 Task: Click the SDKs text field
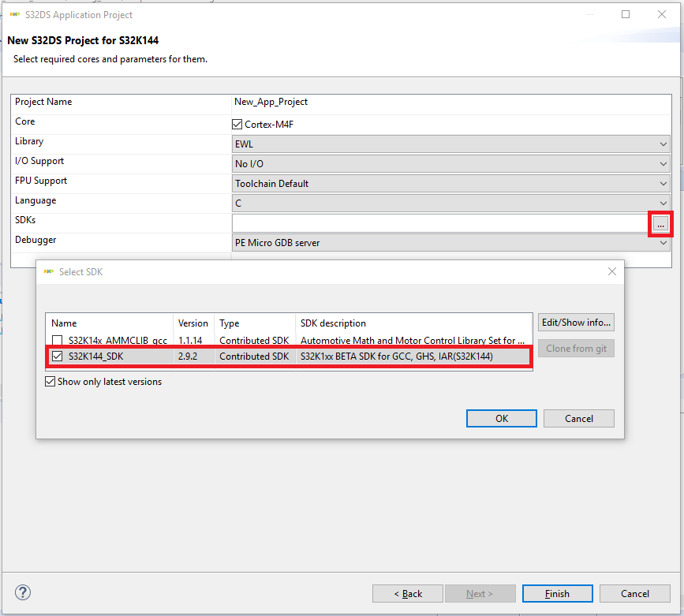[x=442, y=223]
